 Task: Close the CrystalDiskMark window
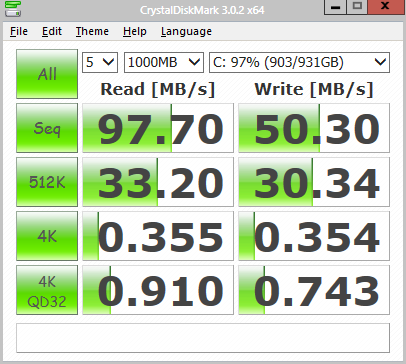[x=387, y=7]
